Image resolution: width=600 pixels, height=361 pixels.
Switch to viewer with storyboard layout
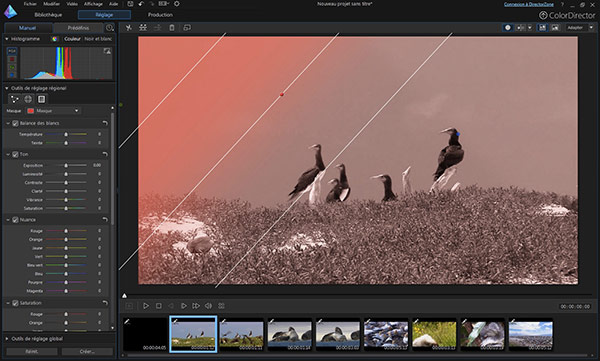[542, 28]
